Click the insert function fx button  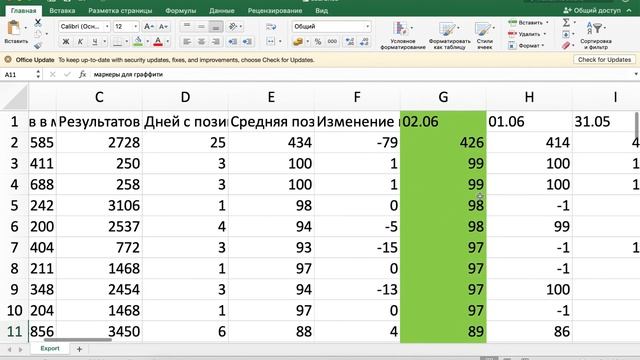click(x=82, y=74)
